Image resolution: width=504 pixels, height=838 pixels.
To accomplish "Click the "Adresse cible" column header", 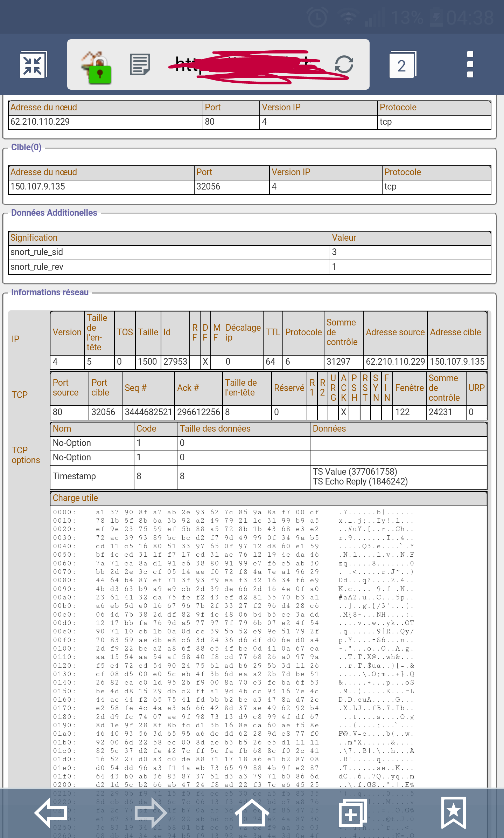I will point(457,332).
